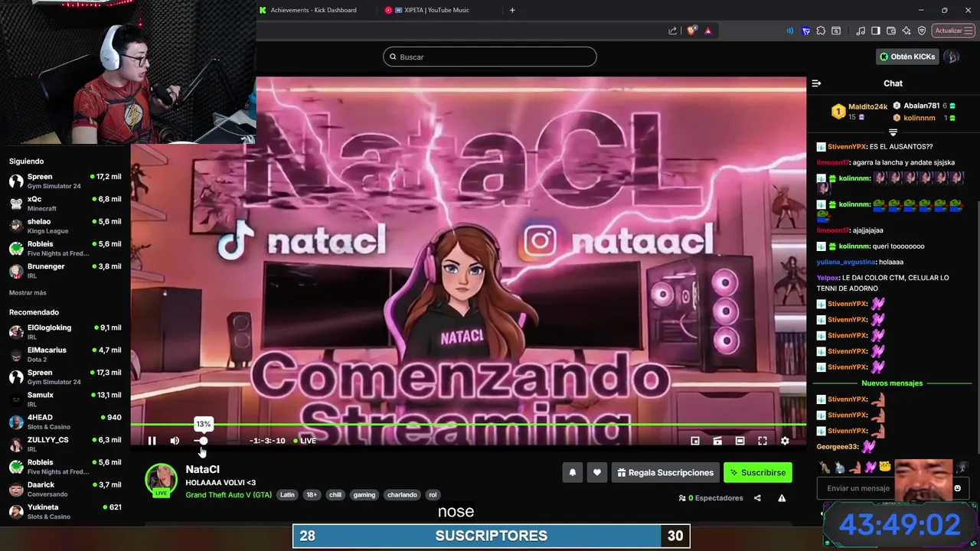This screenshot has width=980, height=551.
Task: Open Daarick recommended channel
Action: (x=65, y=489)
